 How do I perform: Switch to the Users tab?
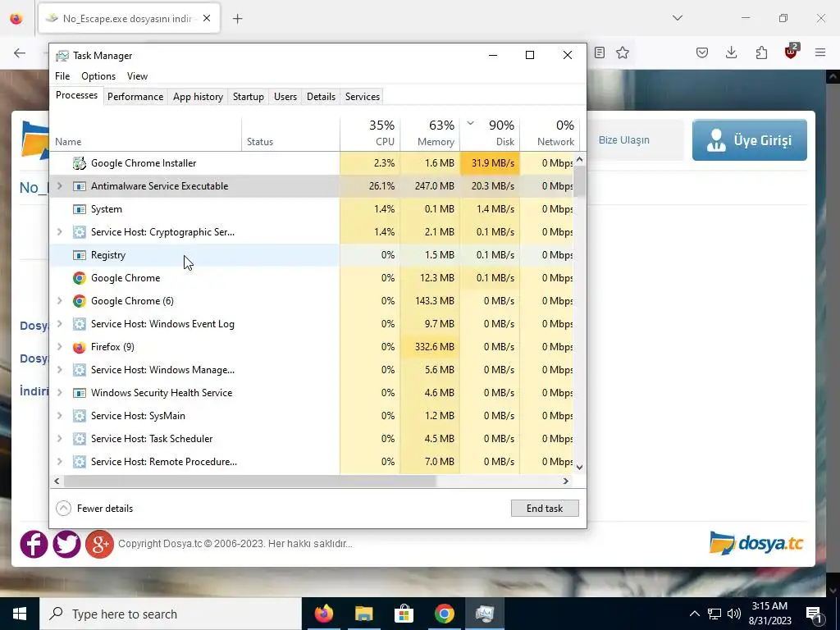[285, 97]
